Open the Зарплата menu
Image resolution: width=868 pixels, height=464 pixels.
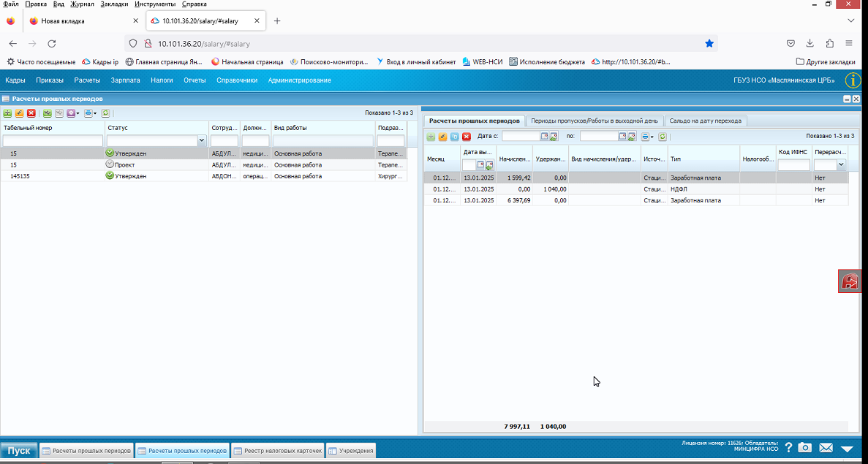(x=125, y=80)
